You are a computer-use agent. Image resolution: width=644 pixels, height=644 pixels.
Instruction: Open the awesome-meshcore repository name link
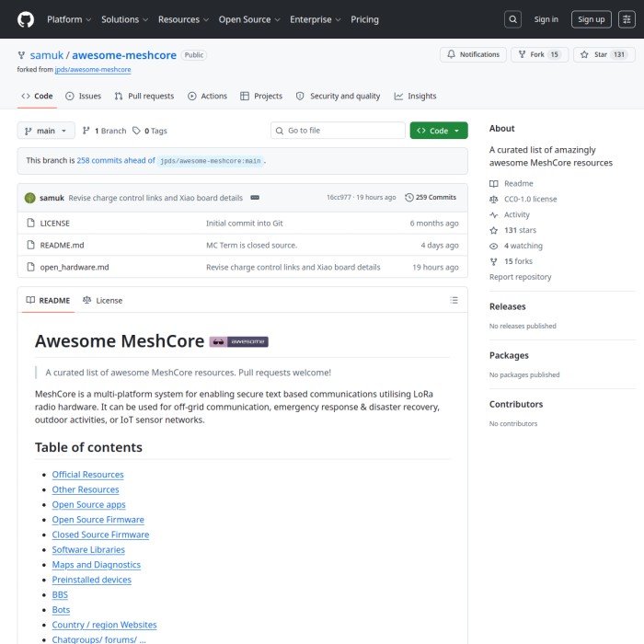pos(124,55)
